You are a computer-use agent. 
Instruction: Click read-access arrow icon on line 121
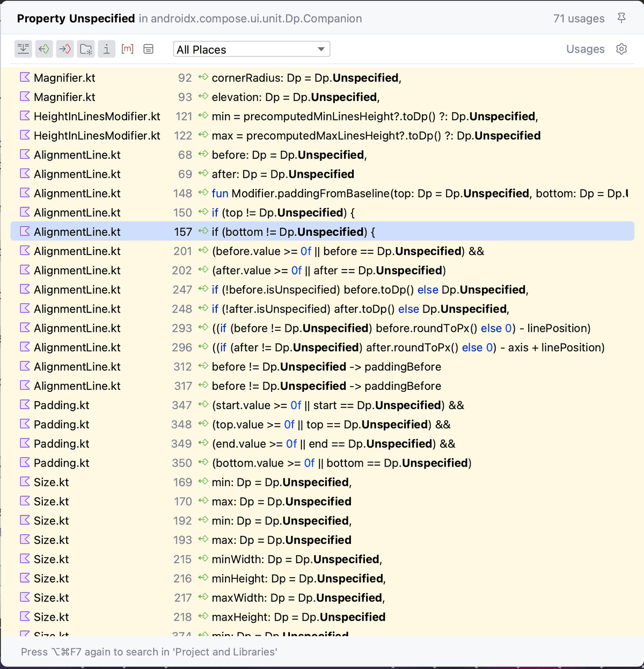(203, 116)
